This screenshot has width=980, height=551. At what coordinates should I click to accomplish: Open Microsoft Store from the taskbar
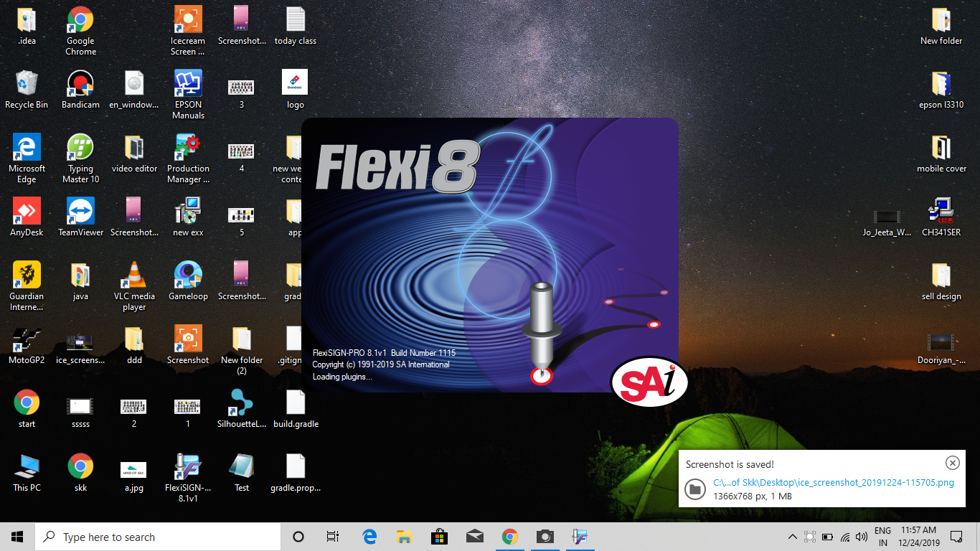439,537
